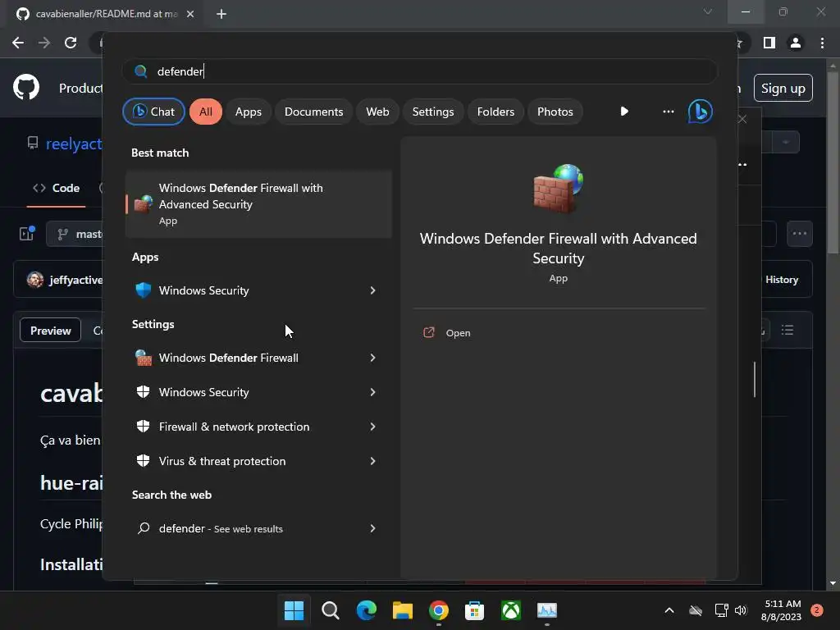This screenshot has height=630, width=840.
Task: Expand the Settings Windows Security chevron
Action: pos(373,392)
